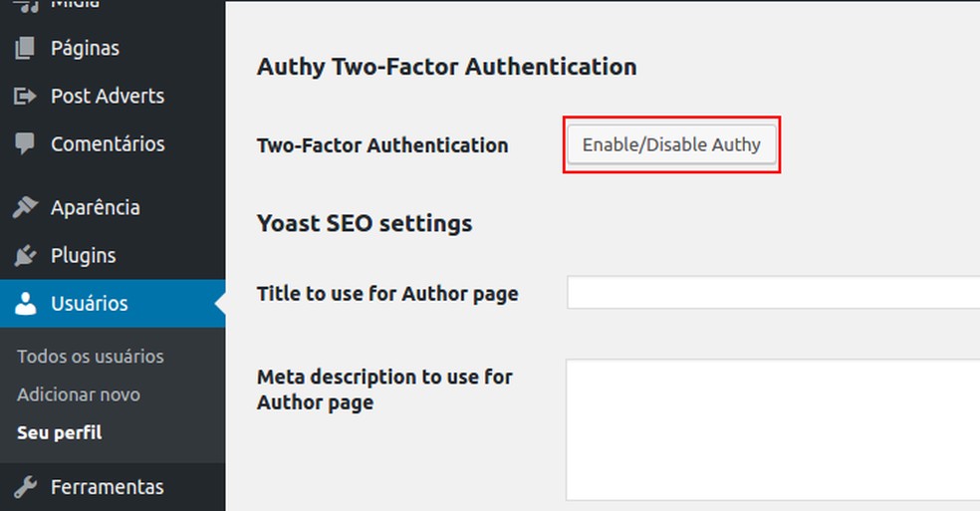
Task: Open the Páginas menu label
Action: pos(85,48)
